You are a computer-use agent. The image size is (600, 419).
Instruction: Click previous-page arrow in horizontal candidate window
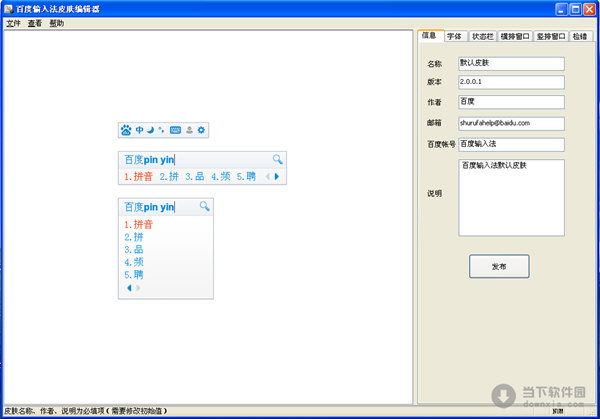coord(267,176)
